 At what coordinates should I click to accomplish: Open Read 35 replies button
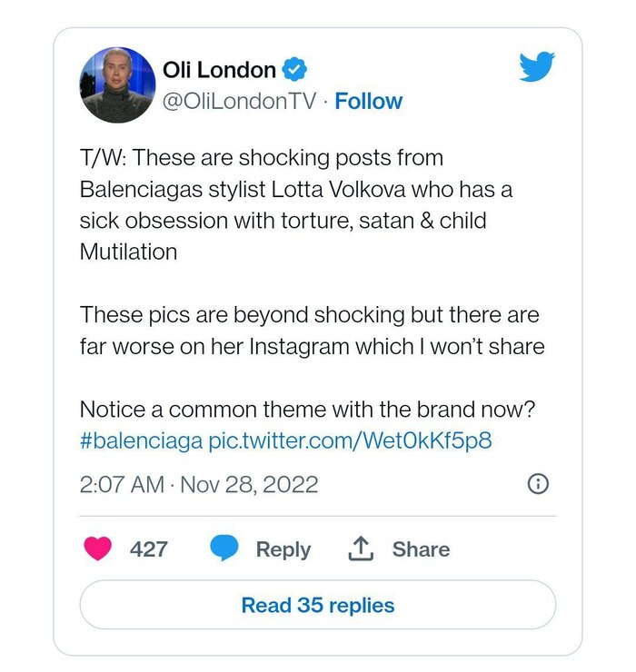pyautogui.click(x=317, y=605)
